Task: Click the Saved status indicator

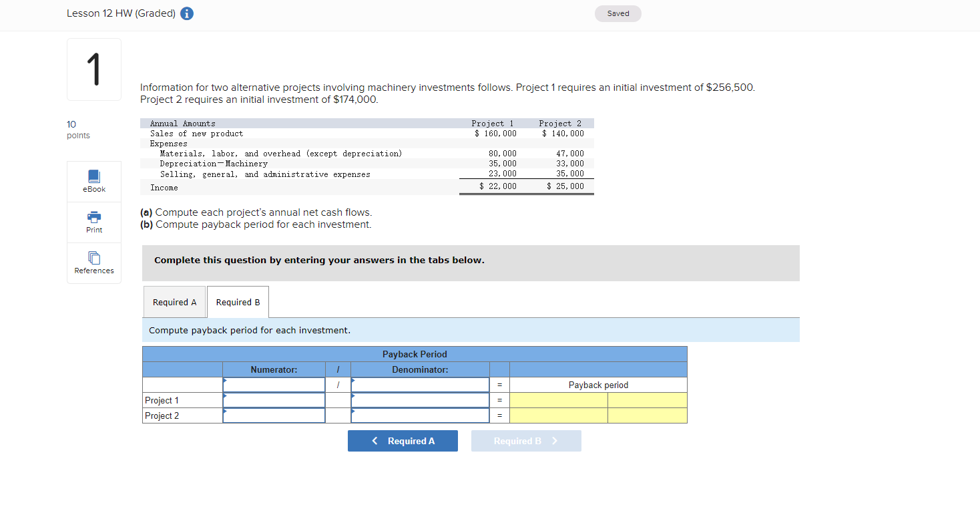Action: pos(618,13)
